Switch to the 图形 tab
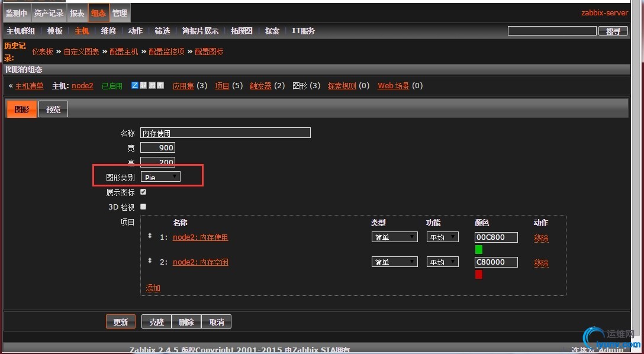Viewport: 644px width, 354px height. 22,110
